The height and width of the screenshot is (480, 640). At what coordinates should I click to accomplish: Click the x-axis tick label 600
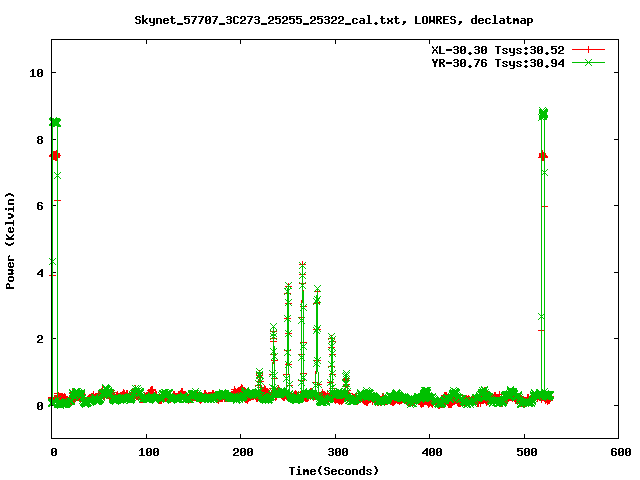coord(621,452)
